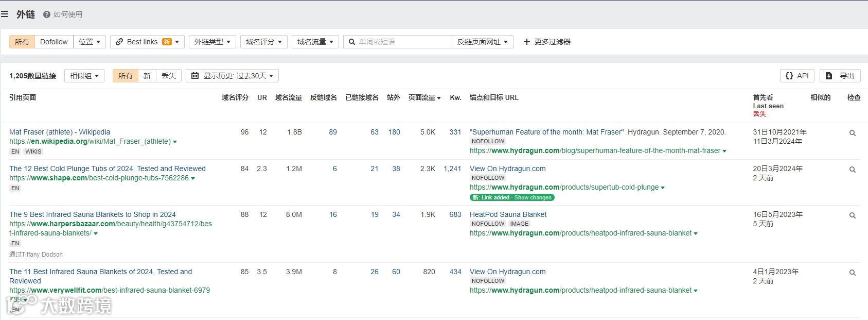Click the 如何使用 help question icon
Screen dimensions: 868x320
[47, 14]
